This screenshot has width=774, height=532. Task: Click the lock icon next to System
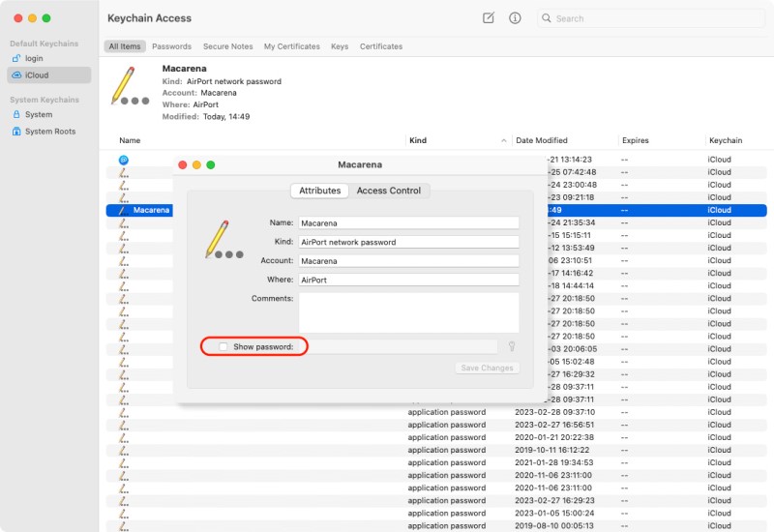pyautogui.click(x=16, y=114)
